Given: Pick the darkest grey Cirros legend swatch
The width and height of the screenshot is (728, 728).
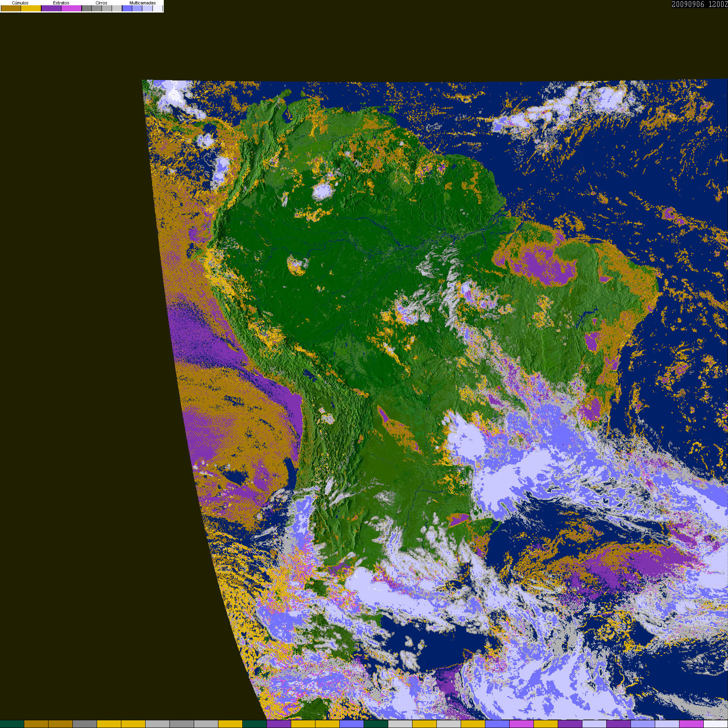Looking at the screenshot, I should coord(87,8).
